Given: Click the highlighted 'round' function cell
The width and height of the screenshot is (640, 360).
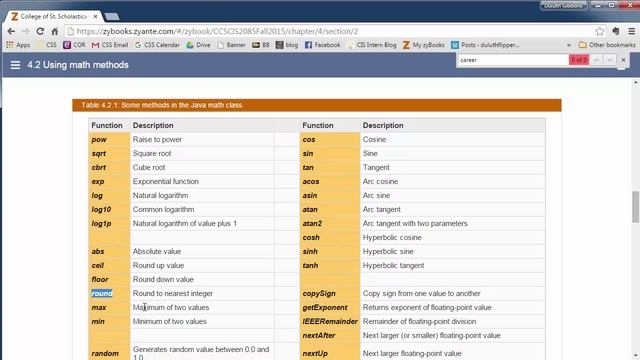Looking at the screenshot, I should click(109, 293).
